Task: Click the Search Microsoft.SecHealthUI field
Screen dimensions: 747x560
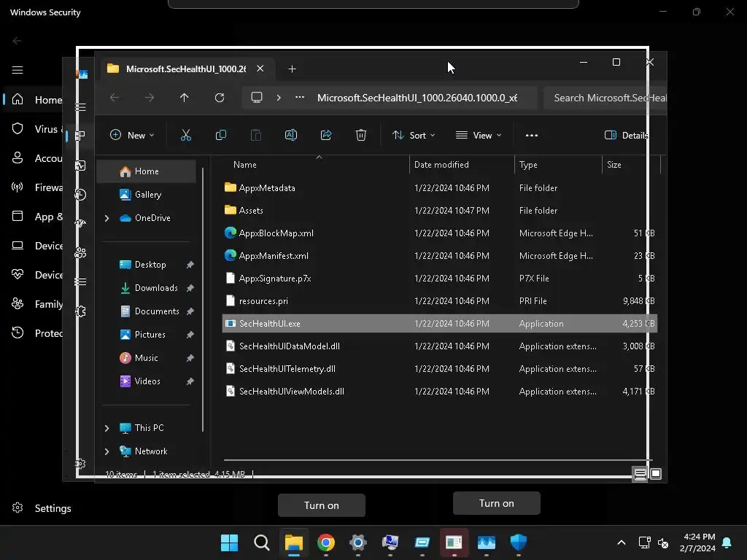Action: [605, 98]
